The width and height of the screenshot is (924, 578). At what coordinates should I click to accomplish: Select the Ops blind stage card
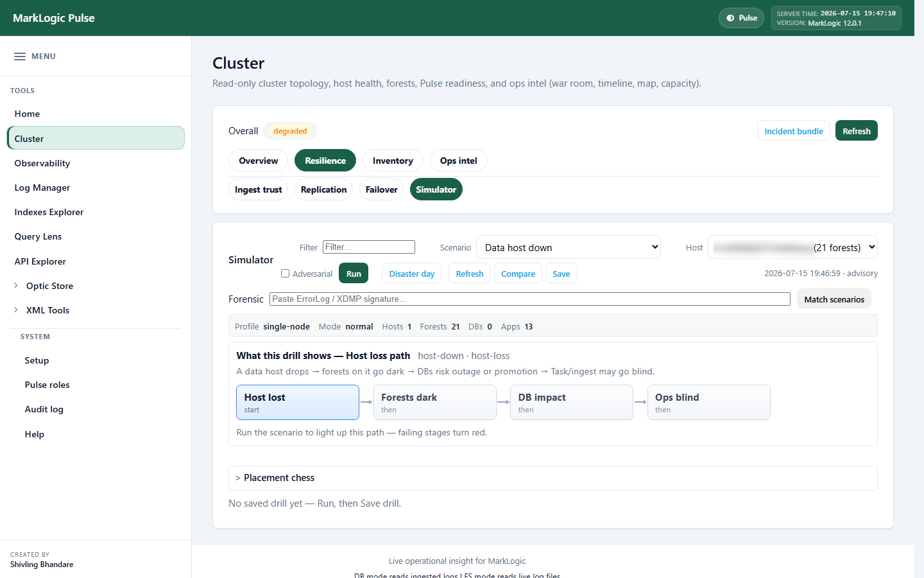(x=708, y=403)
